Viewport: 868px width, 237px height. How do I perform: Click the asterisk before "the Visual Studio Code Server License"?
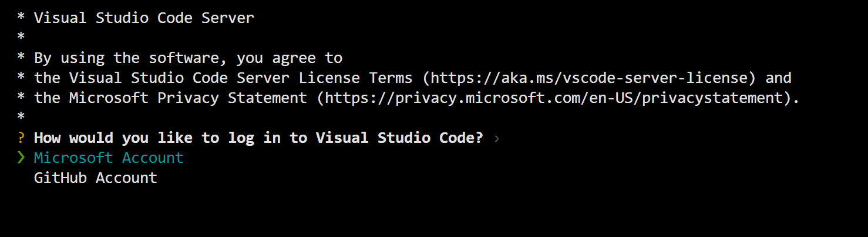click(21, 79)
